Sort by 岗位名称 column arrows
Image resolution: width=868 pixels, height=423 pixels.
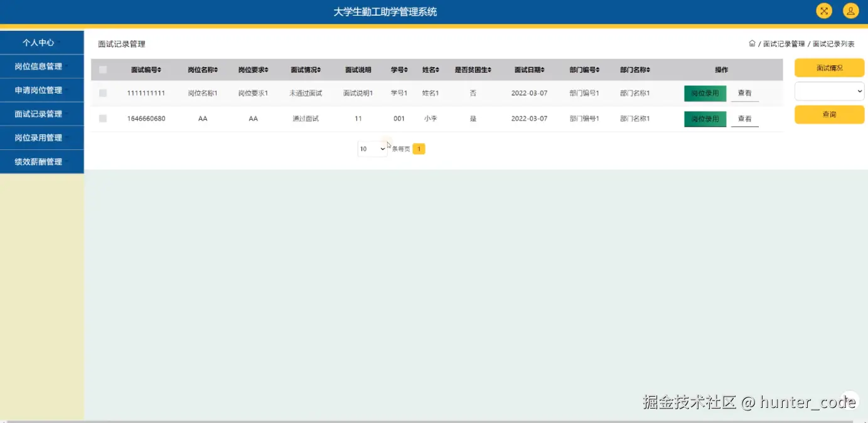click(x=217, y=70)
